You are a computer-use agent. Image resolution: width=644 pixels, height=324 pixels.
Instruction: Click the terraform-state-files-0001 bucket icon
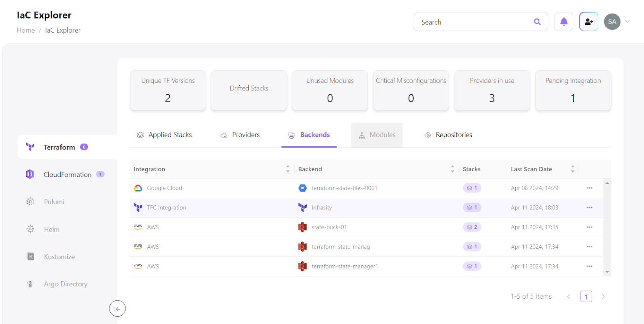click(x=302, y=188)
